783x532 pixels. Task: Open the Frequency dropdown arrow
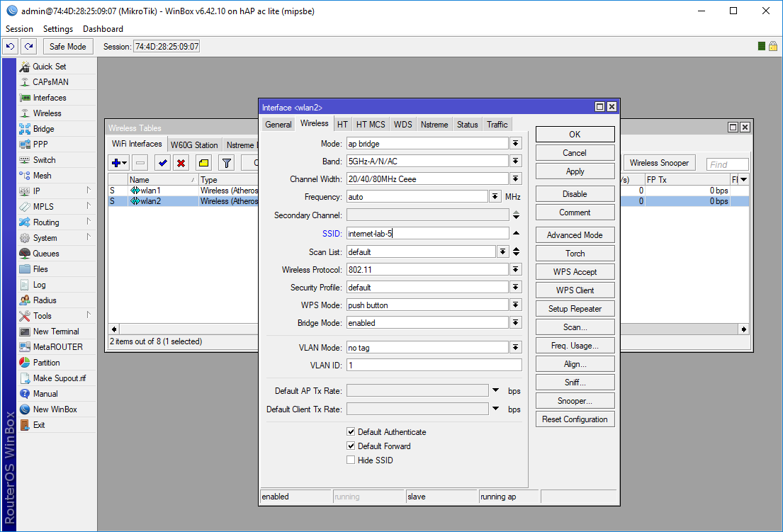[495, 197]
